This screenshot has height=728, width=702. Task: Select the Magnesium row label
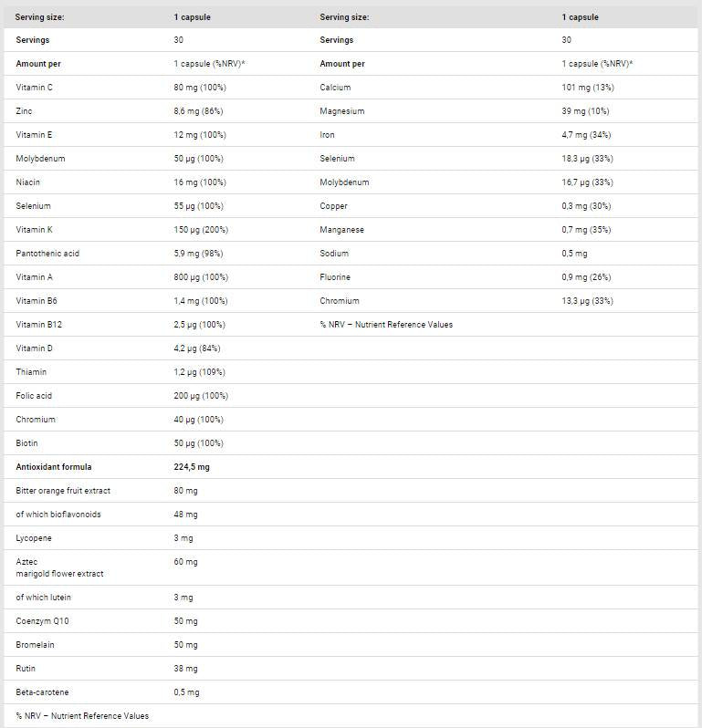coord(342,111)
